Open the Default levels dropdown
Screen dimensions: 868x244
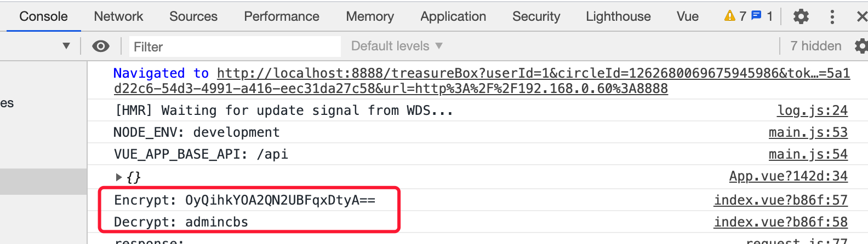pyautogui.click(x=397, y=46)
